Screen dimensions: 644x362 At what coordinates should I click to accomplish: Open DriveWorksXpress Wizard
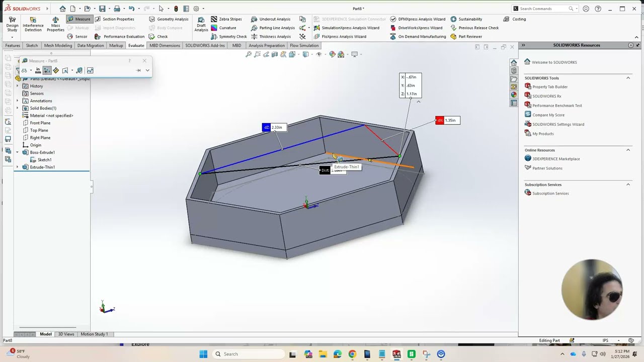pos(416,28)
